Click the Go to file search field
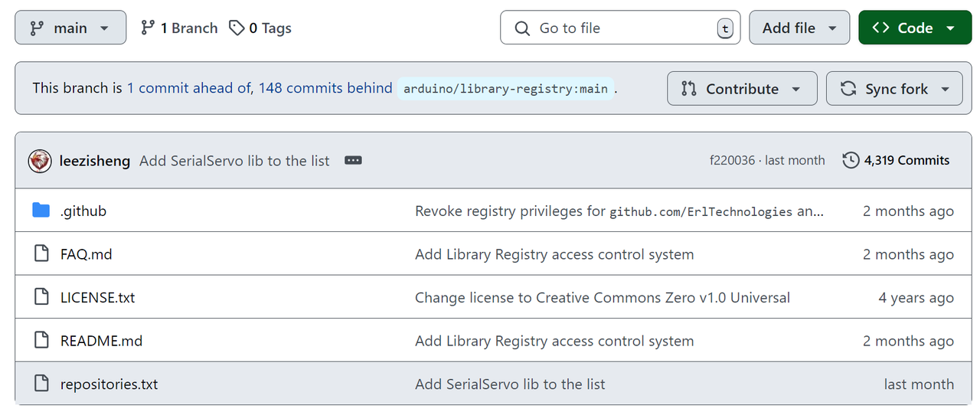Screen dimensions: 980x412 coord(620,28)
